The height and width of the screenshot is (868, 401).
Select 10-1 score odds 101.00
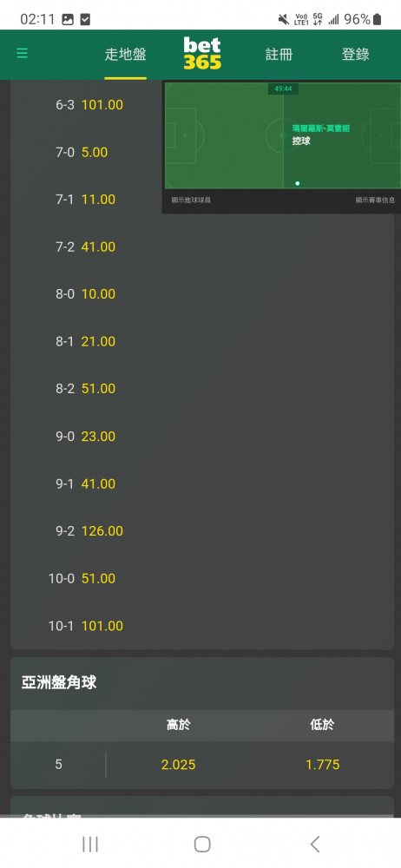pos(84,626)
